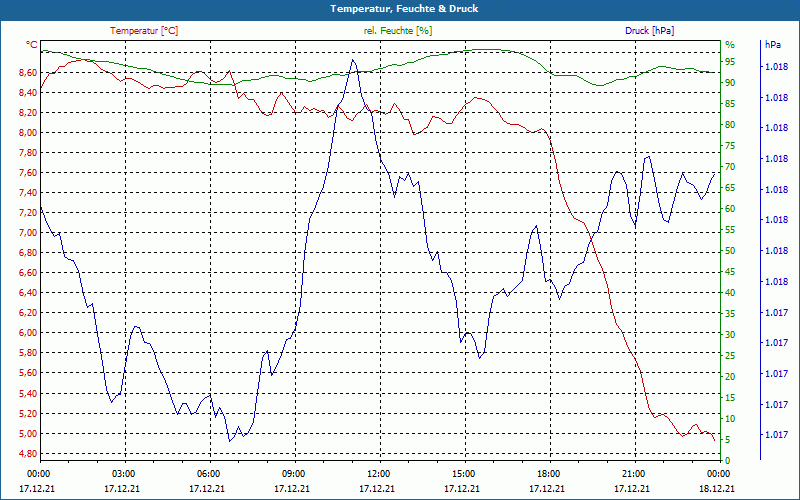Viewport: 800px width, 500px height.
Task: Click green humidity axis value "20"
Action: point(730,377)
